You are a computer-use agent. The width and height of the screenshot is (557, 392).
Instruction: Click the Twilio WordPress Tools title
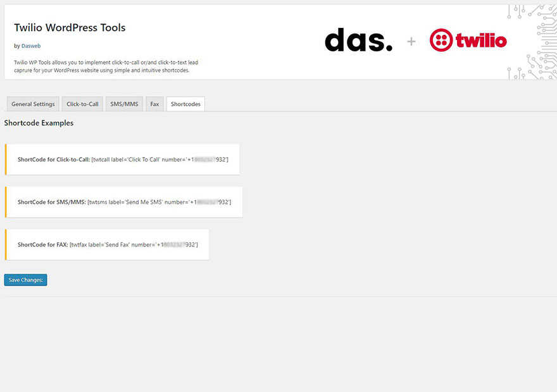point(70,28)
